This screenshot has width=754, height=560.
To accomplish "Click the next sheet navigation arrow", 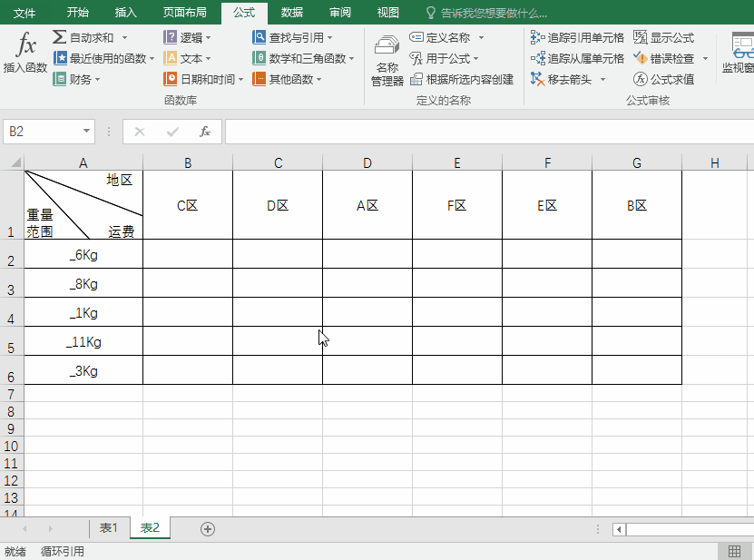I will [51, 529].
